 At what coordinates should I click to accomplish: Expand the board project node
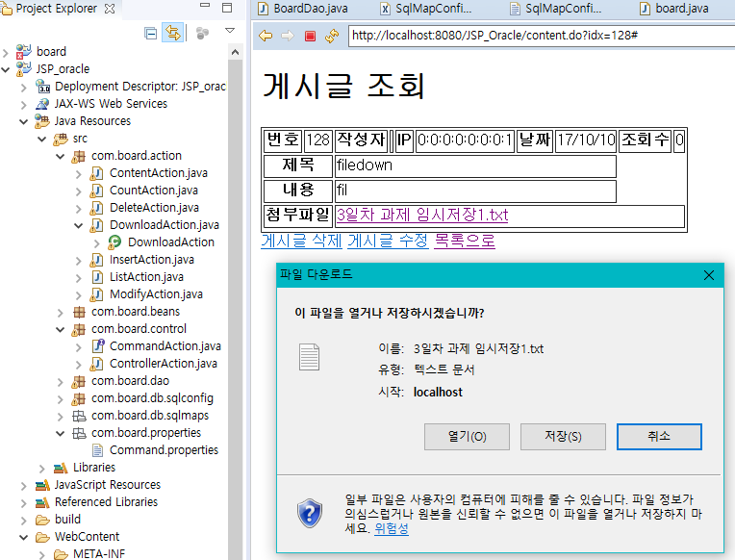point(6,53)
